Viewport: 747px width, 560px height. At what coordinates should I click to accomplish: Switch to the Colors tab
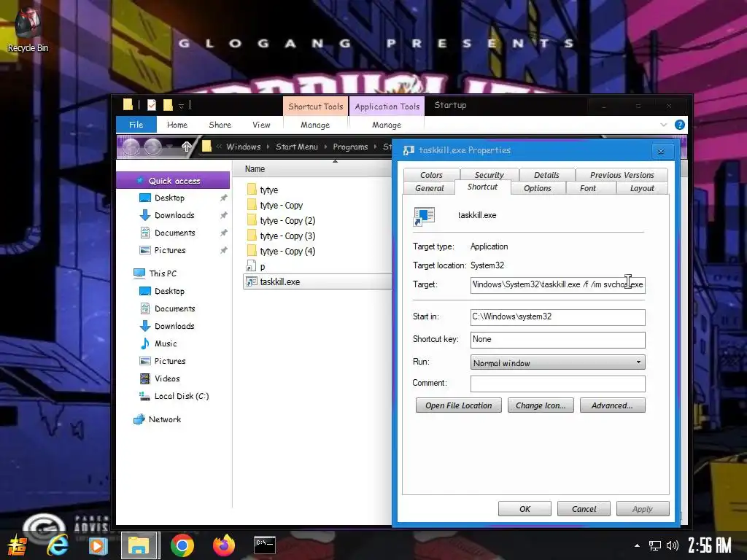(x=431, y=175)
